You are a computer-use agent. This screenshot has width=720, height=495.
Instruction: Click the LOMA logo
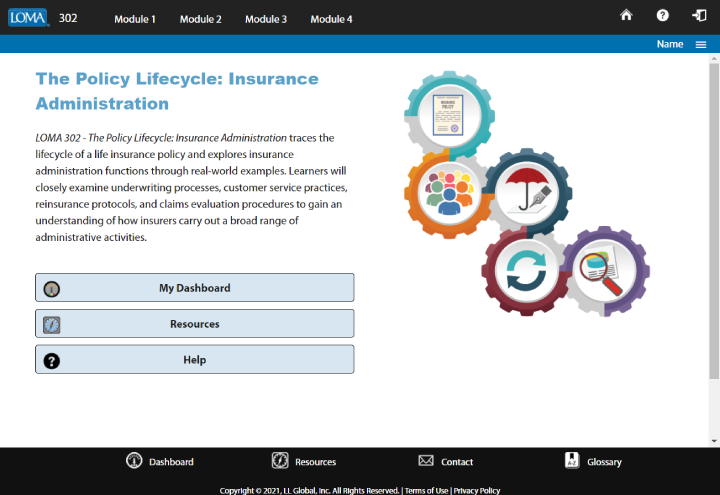click(28, 17)
